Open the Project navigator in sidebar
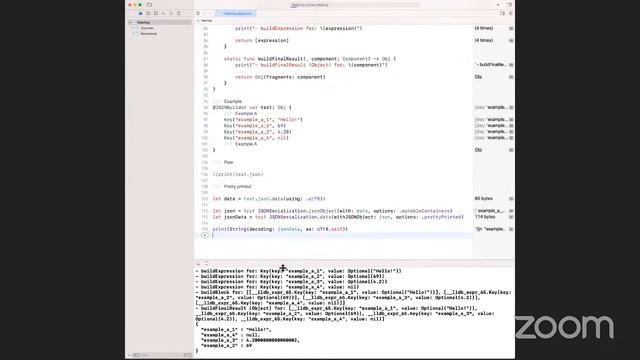Image resolution: width=640 pixels, height=360 pixels. (140, 13)
